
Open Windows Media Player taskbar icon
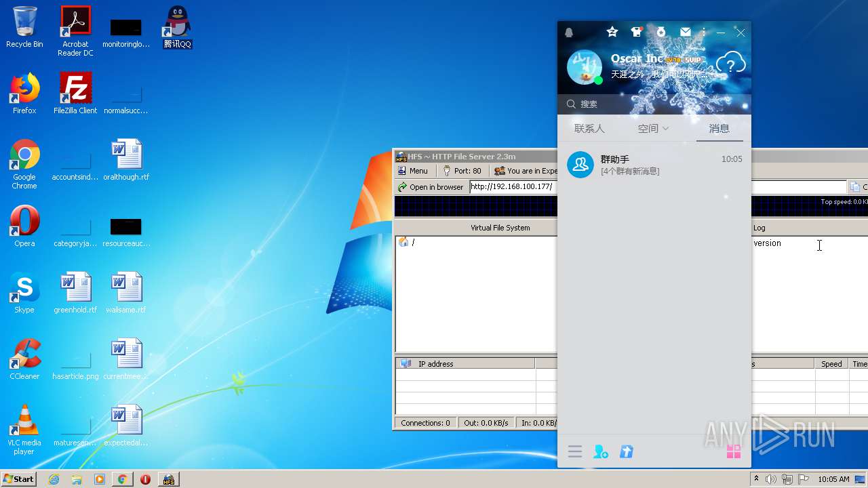(x=100, y=479)
